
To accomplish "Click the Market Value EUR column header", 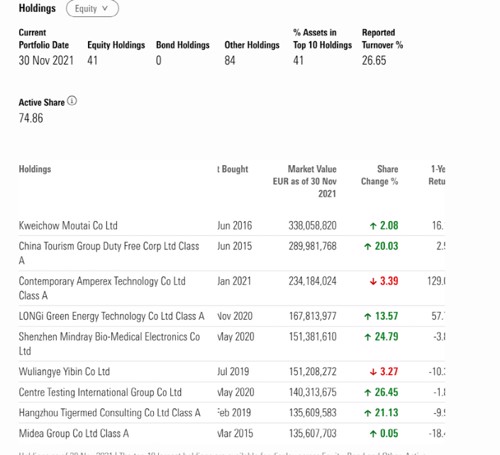I will pyautogui.click(x=304, y=181).
